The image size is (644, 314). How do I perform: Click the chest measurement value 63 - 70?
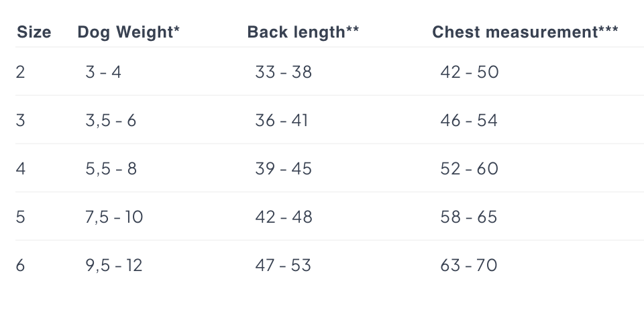pyautogui.click(x=469, y=266)
